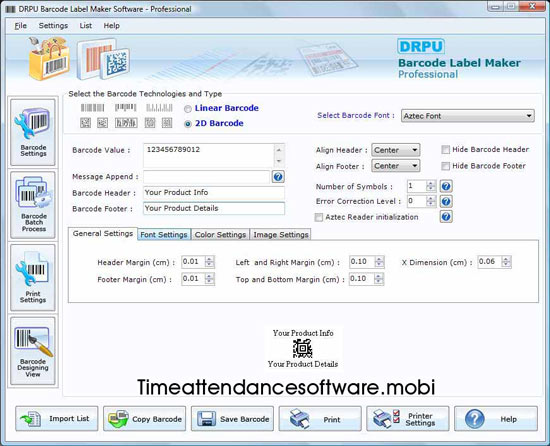Adjust the Header Margin spinner

[x=209, y=262]
